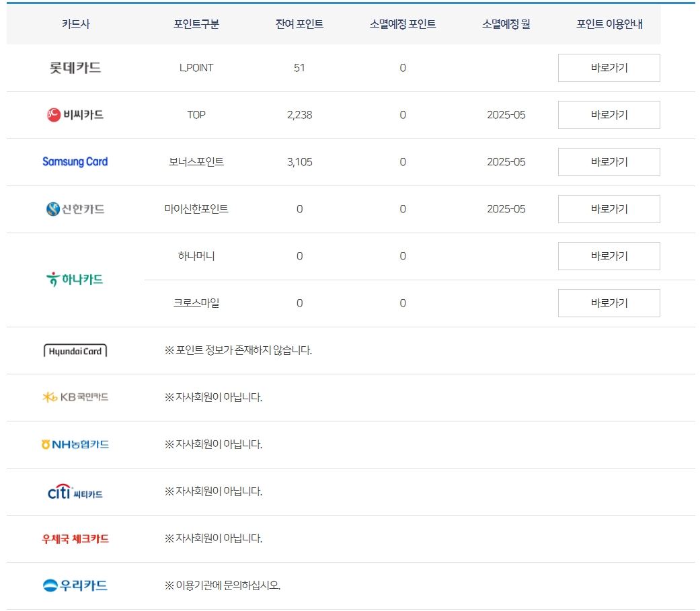Click the 잔여 포인트 column header
This screenshot has width=700, height=611.
coord(299,24)
